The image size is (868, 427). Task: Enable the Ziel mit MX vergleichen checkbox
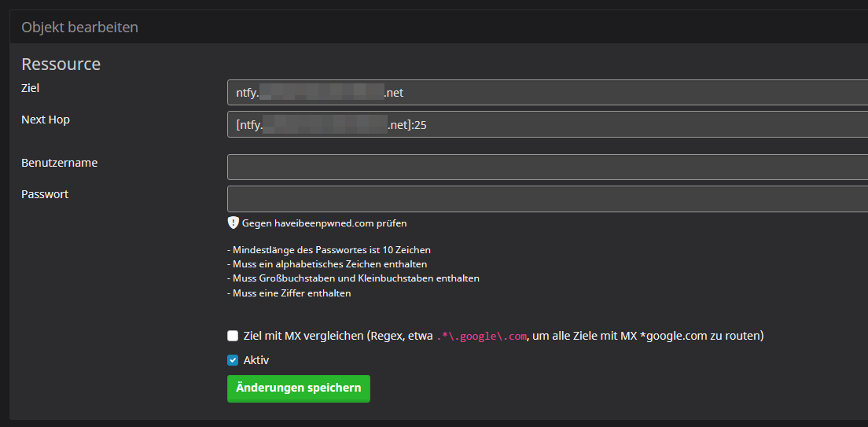233,336
